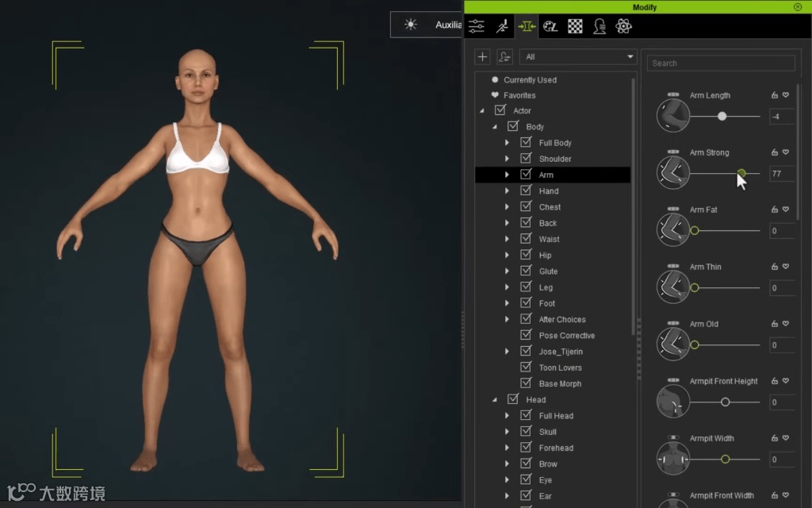Collapse the Head tree node
Image resolution: width=812 pixels, height=508 pixels.
pos(495,400)
